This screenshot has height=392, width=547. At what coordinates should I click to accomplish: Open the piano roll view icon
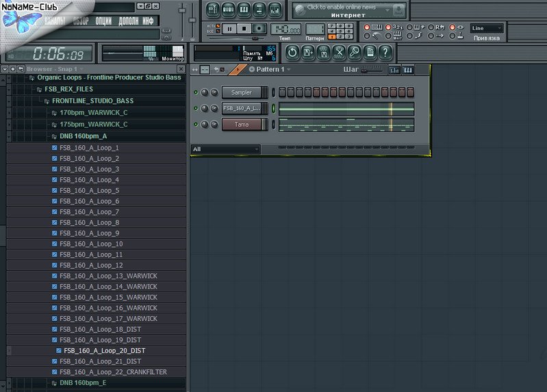[244, 10]
